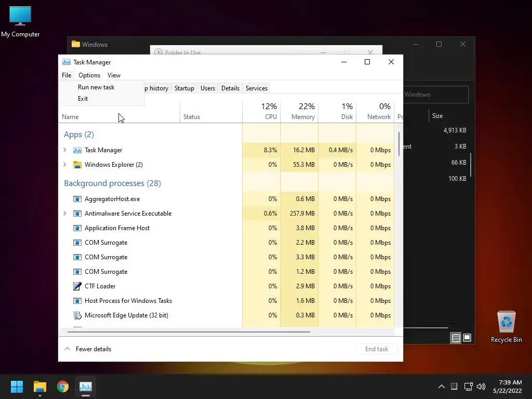Click the Application Frame Host icon
532x399 pixels.
point(77,228)
